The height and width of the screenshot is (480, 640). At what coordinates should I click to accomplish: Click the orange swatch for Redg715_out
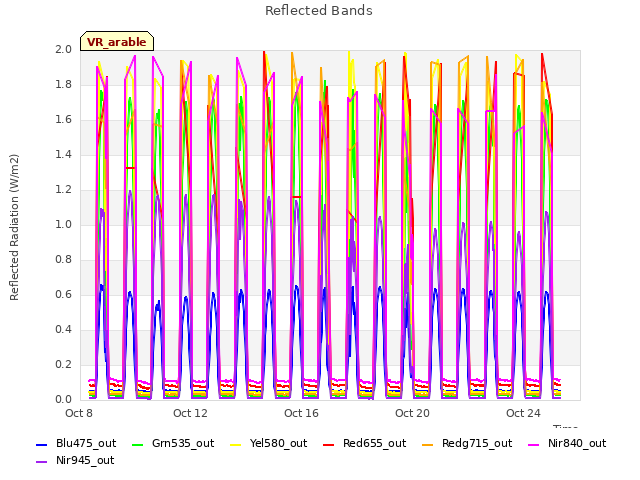(x=427, y=444)
